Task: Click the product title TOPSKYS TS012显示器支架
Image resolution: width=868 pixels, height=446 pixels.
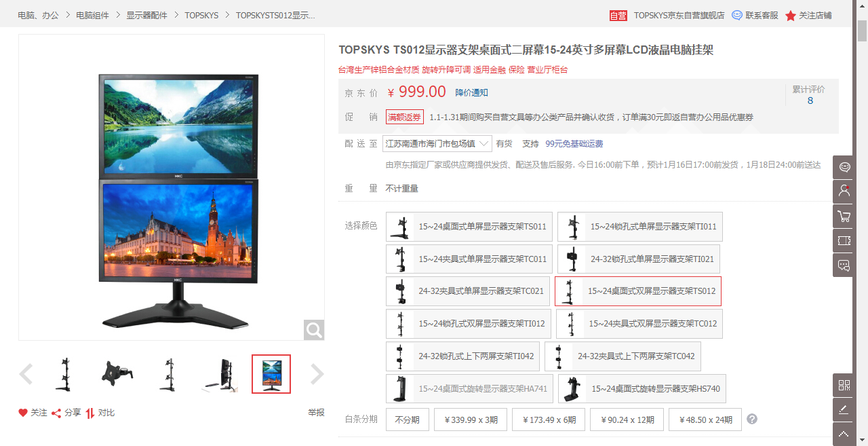Action: click(x=526, y=50)
